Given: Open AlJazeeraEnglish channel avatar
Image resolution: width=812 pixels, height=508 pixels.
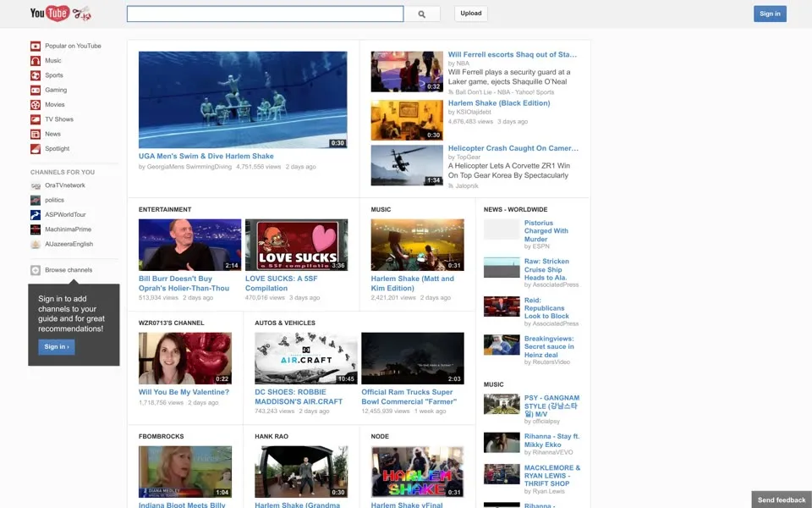Looking at the screenshot, I should pyautogui.click(x=36, y=244).
